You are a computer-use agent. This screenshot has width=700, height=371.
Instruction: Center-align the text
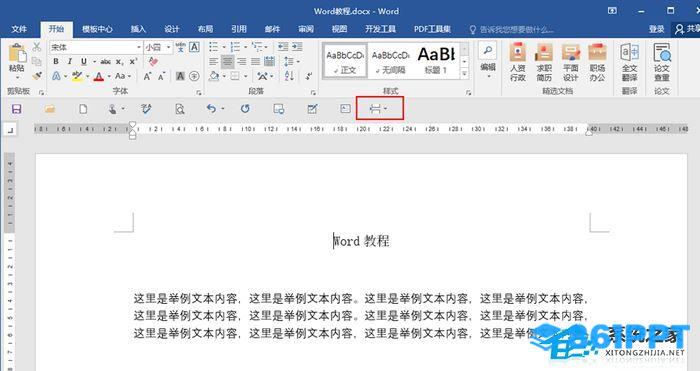point(228,62)
